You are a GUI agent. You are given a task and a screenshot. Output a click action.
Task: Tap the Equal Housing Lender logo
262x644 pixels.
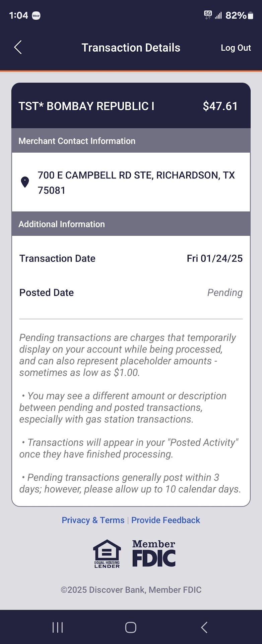107,554
